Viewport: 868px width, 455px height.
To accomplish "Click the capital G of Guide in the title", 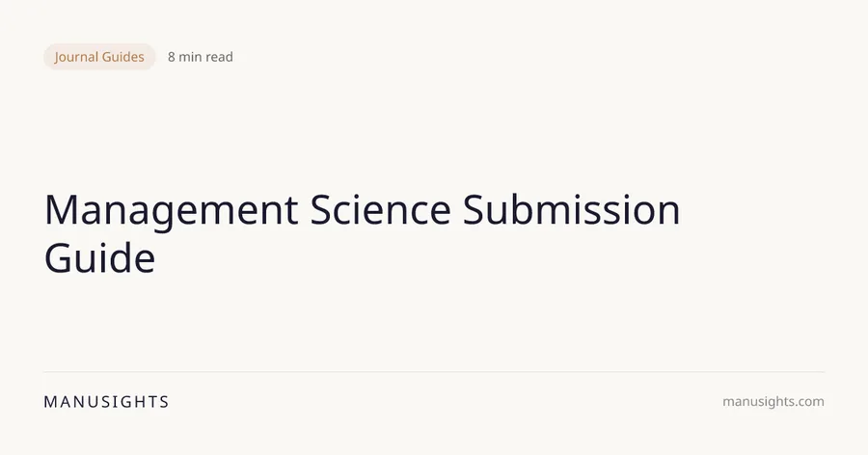I will (x=58, y=258).
